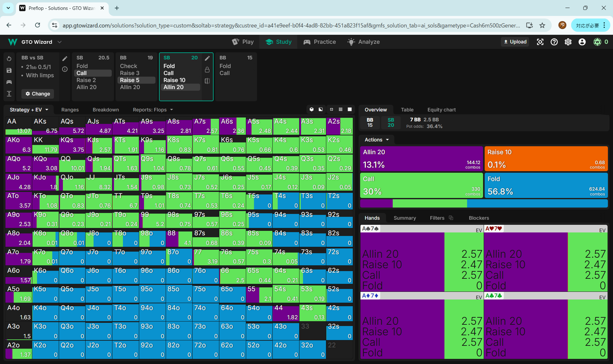
Task: Toggle the solid square view icon
Action: pos(350,110)
